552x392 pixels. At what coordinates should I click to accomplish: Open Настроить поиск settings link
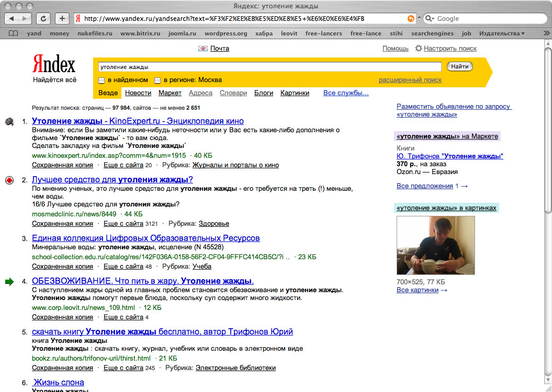point(450,49)
